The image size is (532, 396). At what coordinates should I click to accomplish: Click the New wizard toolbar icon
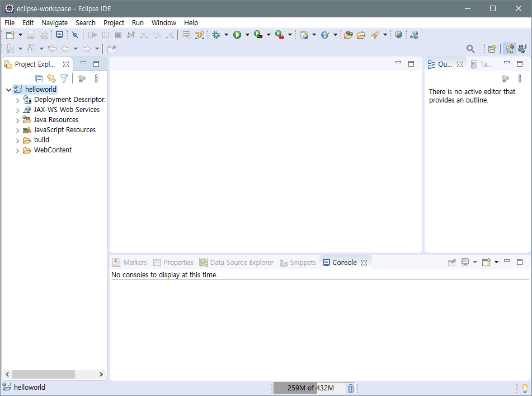(x=10, y=35)
